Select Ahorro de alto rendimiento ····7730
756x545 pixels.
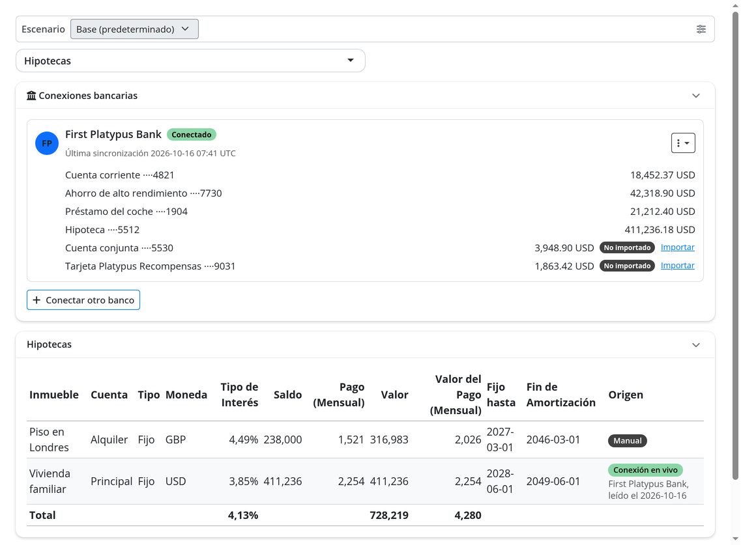click(x=380, y=193)
